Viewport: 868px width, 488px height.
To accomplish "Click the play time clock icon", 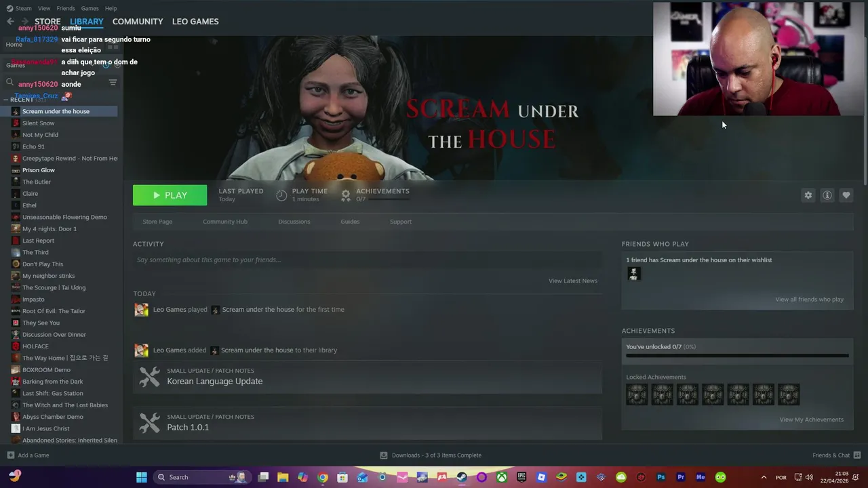I will click(281, 195).
